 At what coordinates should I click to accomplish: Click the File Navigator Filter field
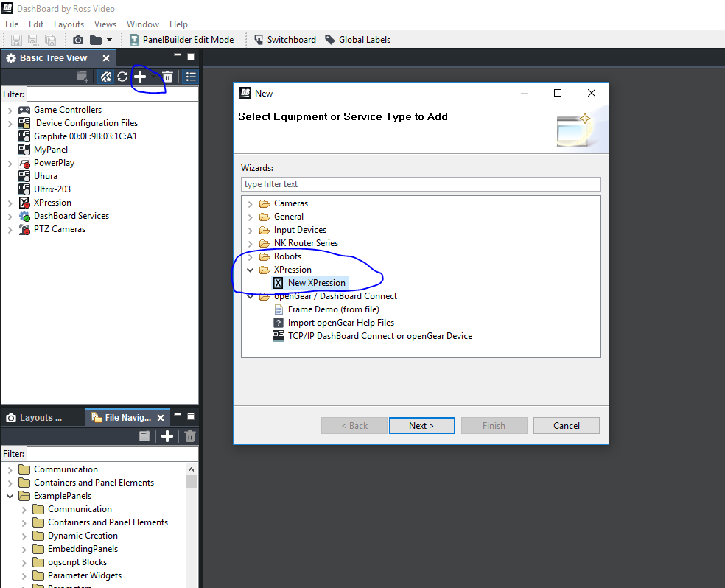tap(112, 453)
